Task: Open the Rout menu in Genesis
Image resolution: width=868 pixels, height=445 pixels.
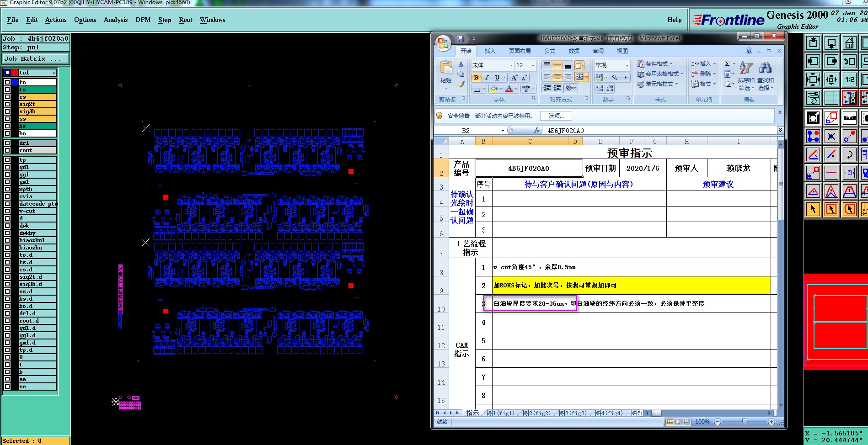Action: pos(186,20)
